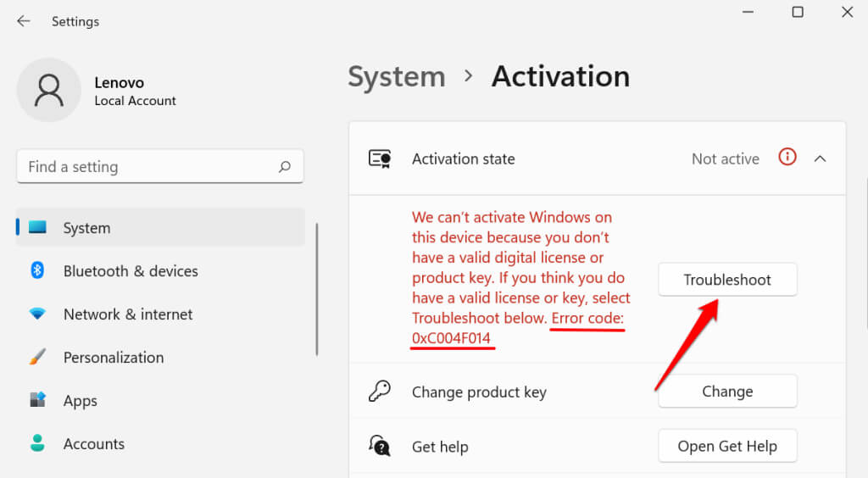Click the Lenovo user avatar icon
868x478 pixels.
(x=49, y=90)
